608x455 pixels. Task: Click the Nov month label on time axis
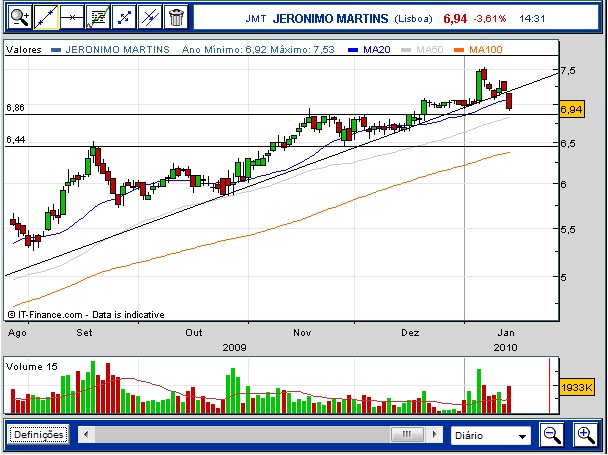click(302, 333)
